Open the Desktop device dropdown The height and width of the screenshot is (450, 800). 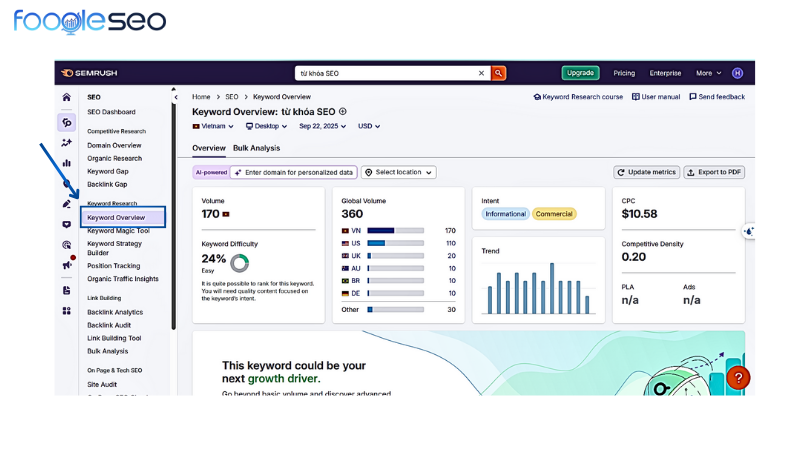(267, 127)
